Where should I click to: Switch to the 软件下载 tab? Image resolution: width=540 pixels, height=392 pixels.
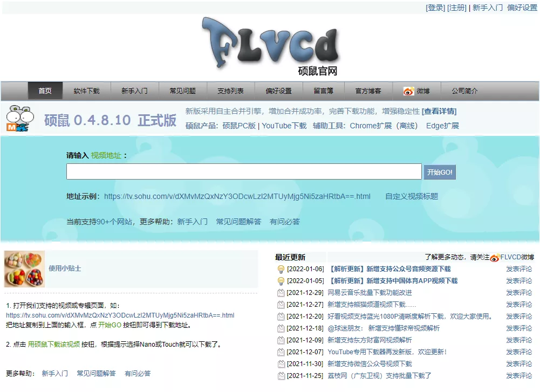[x=87, y=91]
